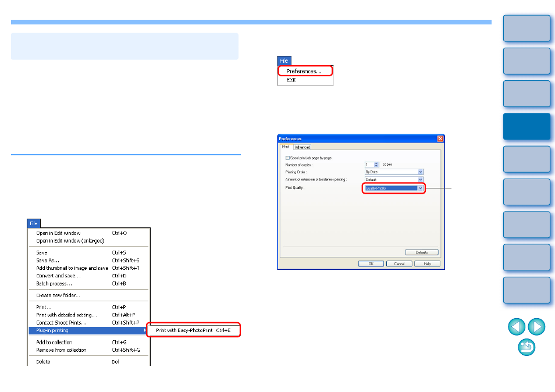Open the Printing Order dropdown
This screenshot has width=555, height=392.
(x=421, y=172)
